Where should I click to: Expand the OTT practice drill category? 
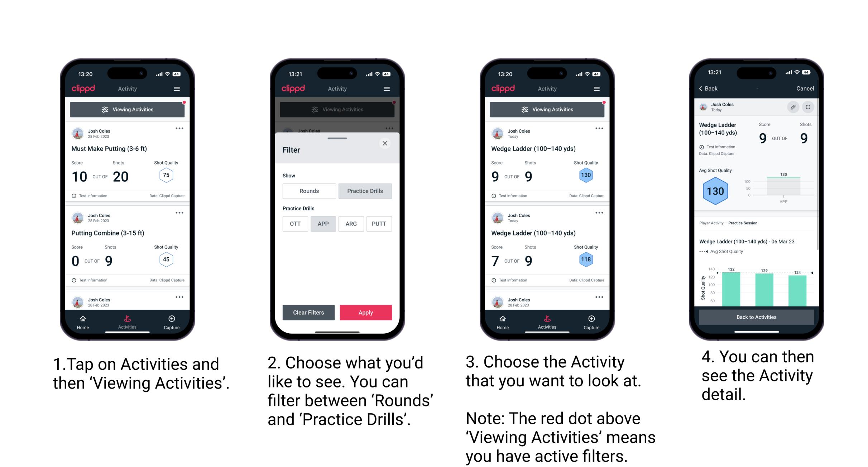[x=295, y=223]
